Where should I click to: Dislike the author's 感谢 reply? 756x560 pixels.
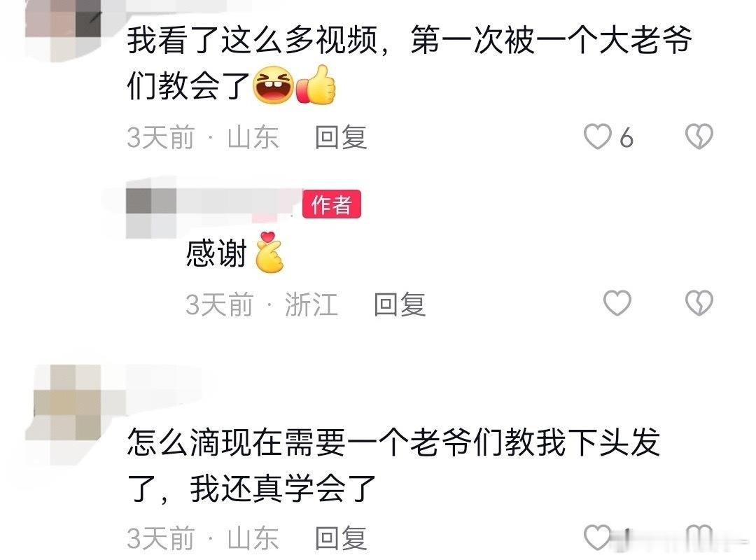point(699,303)
